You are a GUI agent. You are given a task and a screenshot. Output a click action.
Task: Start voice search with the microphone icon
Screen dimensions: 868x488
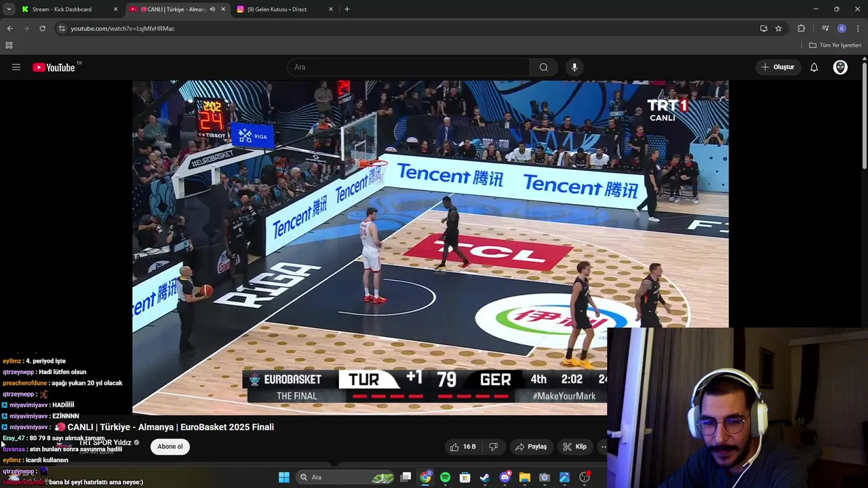[x=574, y=67]
